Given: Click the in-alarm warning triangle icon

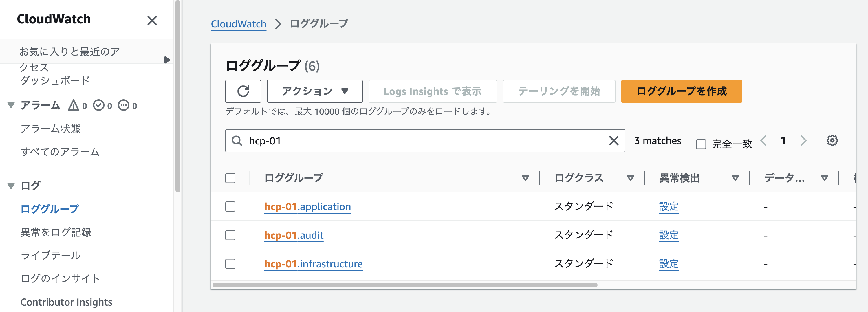Looking at the screenshot, I should coord(74,105).
